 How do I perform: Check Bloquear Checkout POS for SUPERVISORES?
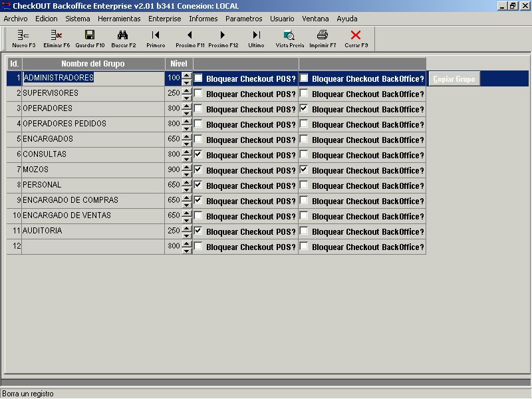point(198,94)
